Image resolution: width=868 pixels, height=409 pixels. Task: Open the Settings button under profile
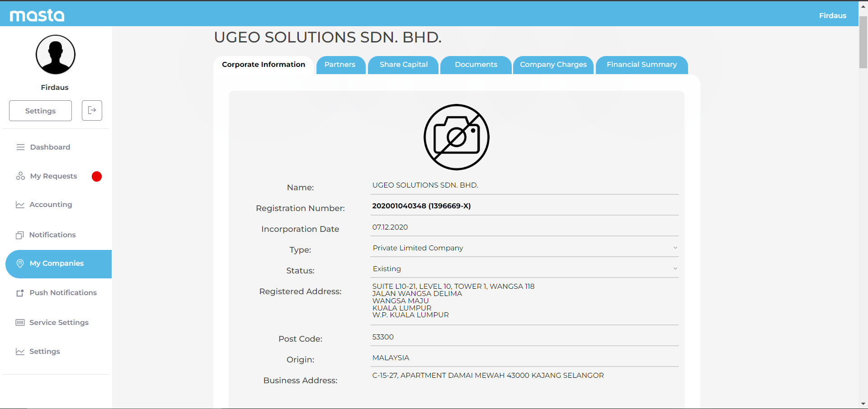click(x=40, y=111)
